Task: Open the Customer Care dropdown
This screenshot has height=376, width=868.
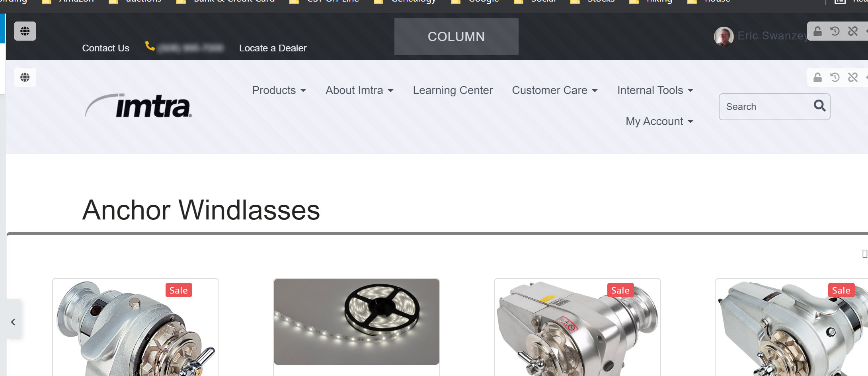Action: tap(555, 90)
